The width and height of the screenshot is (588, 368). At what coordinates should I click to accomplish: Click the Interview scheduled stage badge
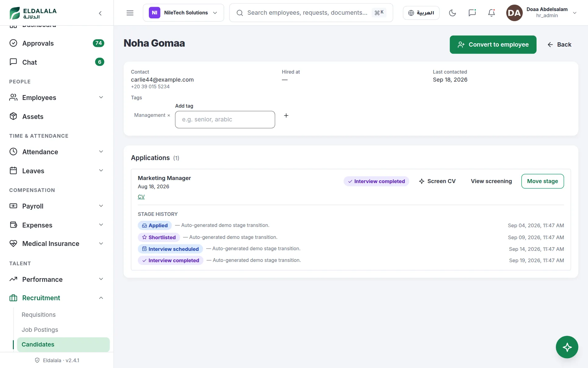(x=170, y=249)
